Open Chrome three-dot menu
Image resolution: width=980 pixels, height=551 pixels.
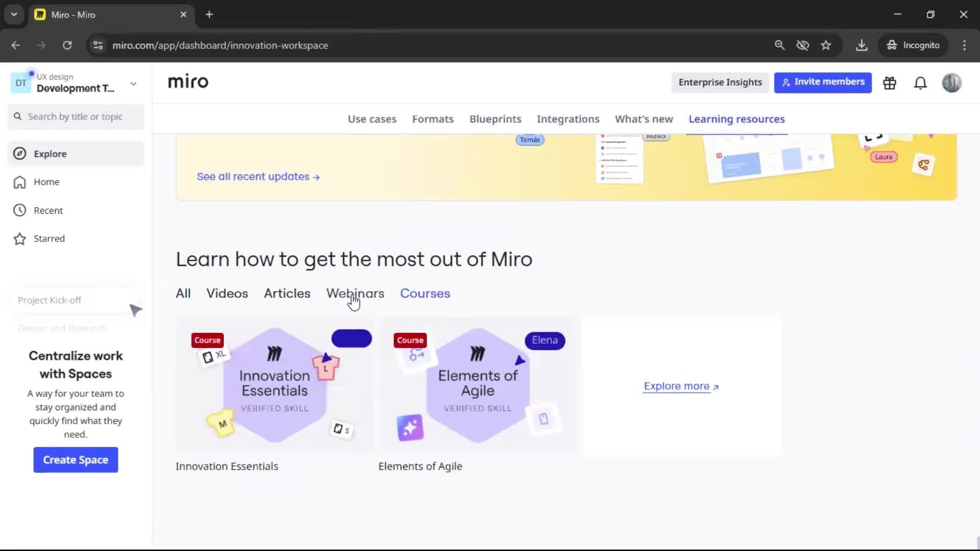[x=964, y=45]
